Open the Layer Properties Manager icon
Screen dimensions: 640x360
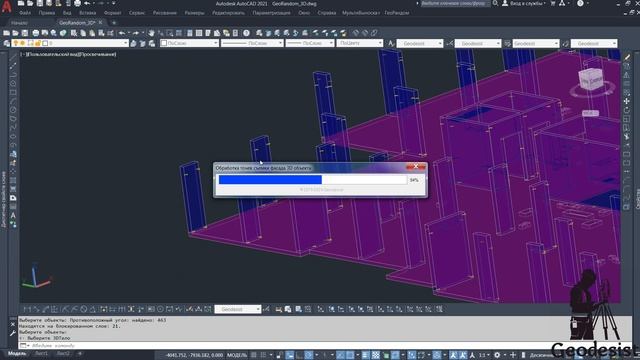tap(6, 43)
